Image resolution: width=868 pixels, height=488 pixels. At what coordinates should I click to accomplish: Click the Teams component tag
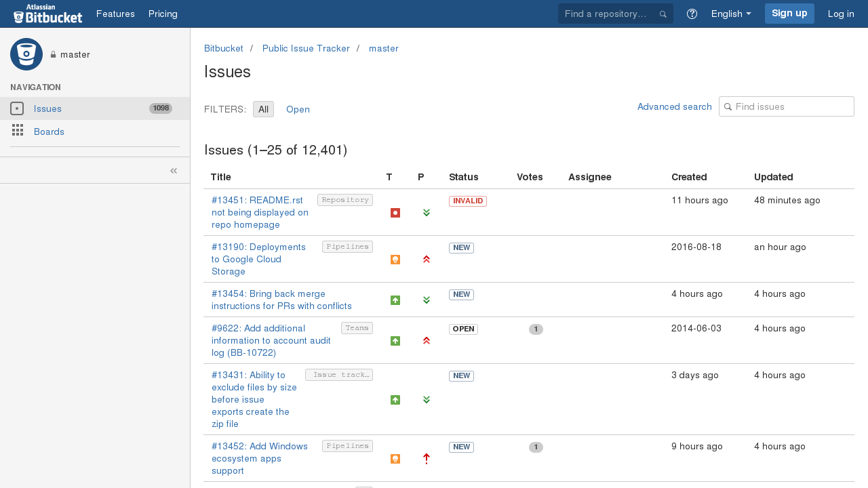(x=357, y=328)
